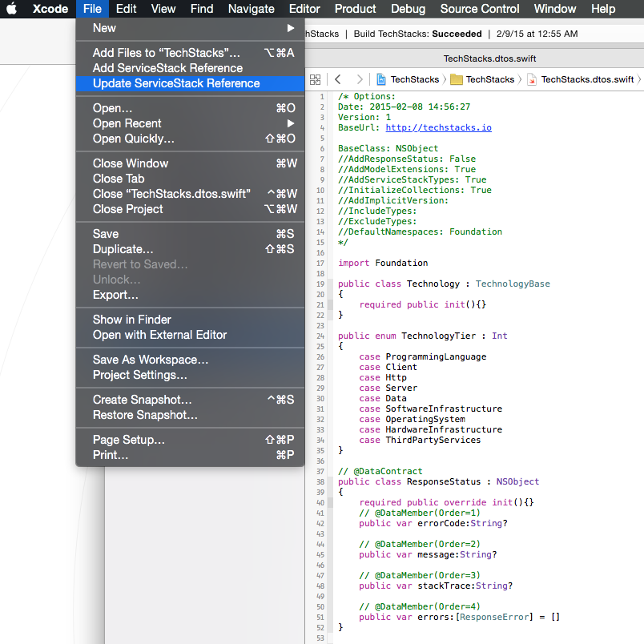Choose Open… from File menu
This screenshot has width=644, height=644.
coord(190,108)
